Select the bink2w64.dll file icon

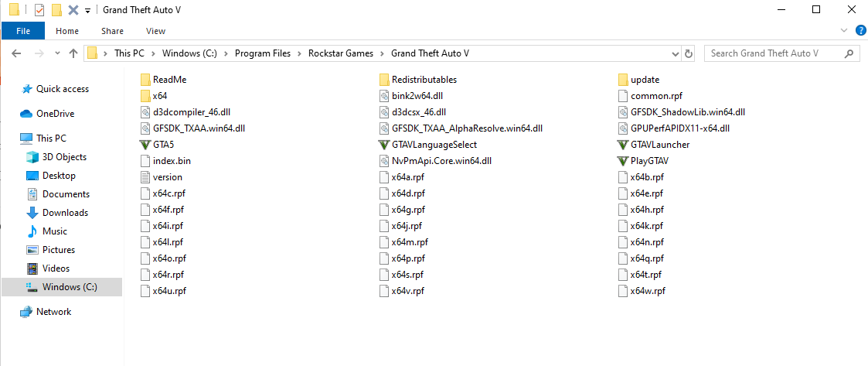click(x=384, y=96)
